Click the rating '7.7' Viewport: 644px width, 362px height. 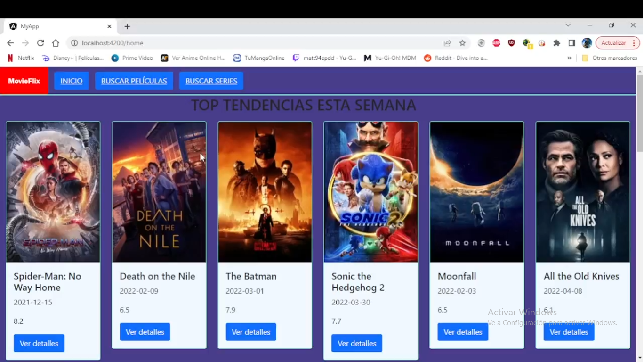(337, 321)
